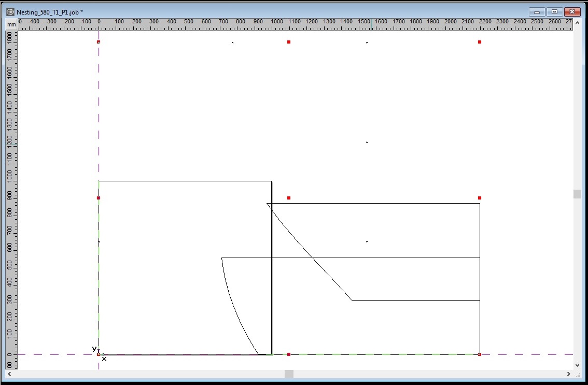Viewport: 588px width, 385px height.
Task: Maximize the Nesting job window
Action: (554, 12)
